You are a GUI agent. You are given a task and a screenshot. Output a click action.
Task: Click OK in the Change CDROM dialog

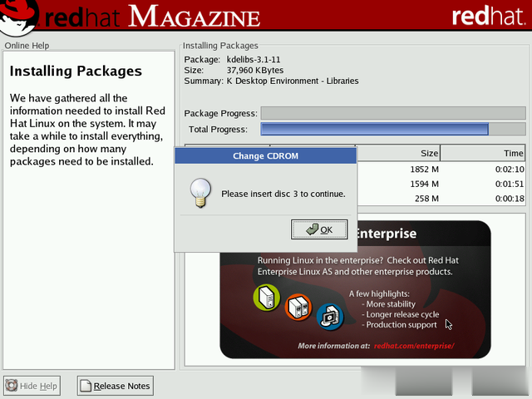319,229
